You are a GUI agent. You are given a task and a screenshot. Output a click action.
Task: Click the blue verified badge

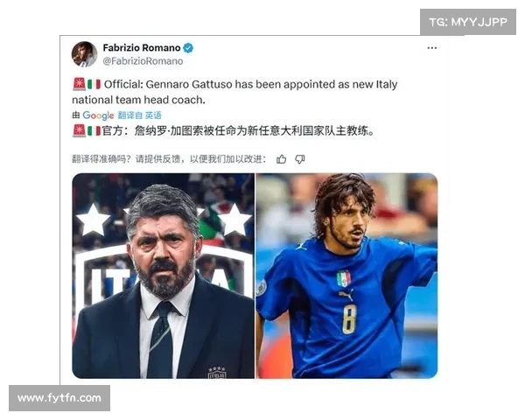188,48
